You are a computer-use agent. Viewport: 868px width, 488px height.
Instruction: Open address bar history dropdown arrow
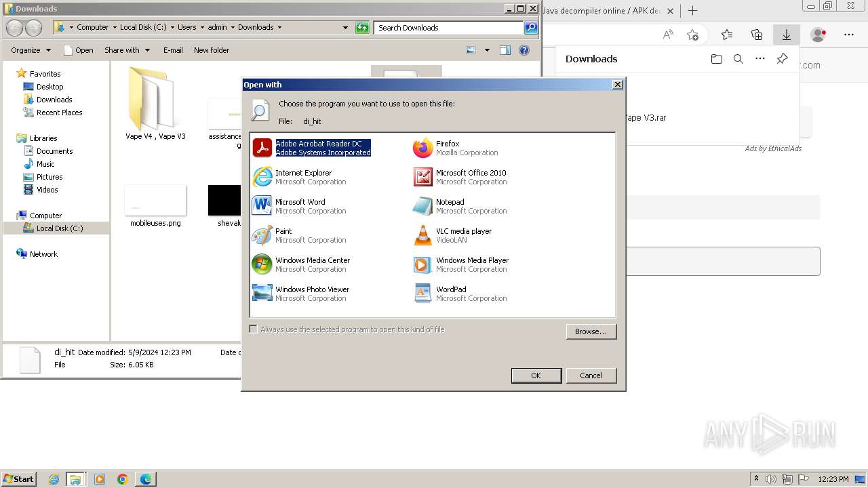coord(345,28)
